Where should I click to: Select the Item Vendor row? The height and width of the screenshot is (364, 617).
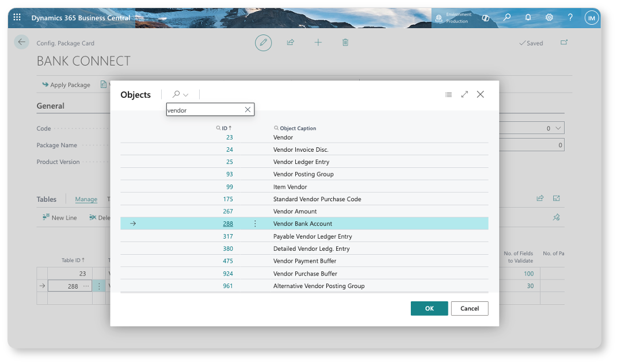coord(304,187)
